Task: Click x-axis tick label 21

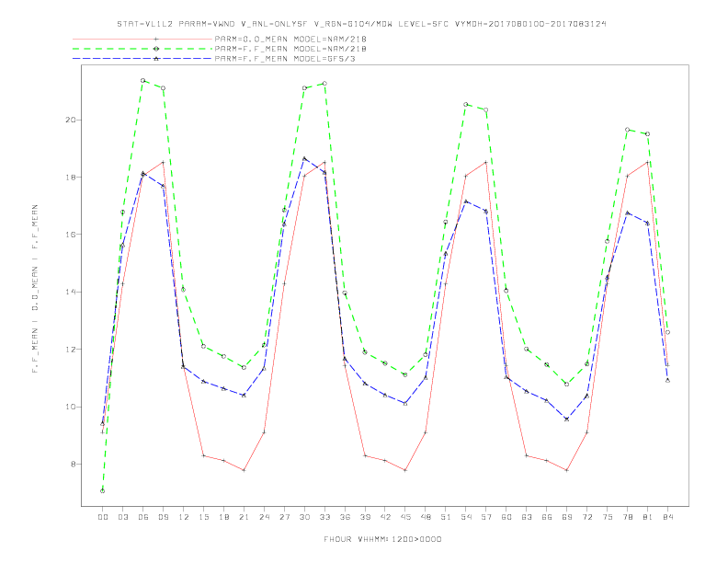Action: coord(244,517)
